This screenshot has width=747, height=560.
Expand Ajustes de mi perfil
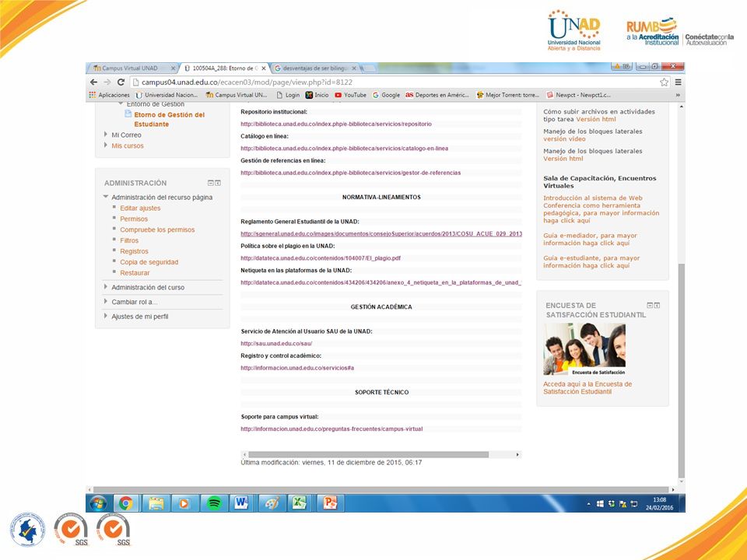[x=105, y=316]
